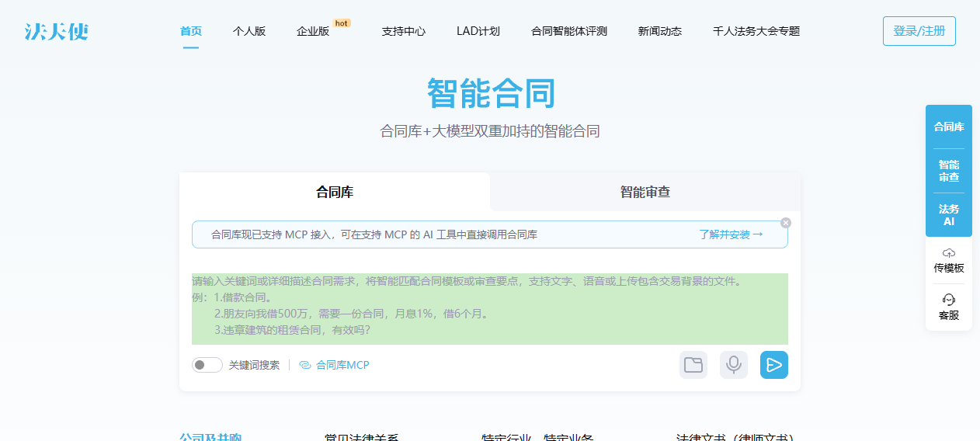Screen dimensions: 980x441
Task: Click the 法大大 logo
Action: tap(56, 31)
